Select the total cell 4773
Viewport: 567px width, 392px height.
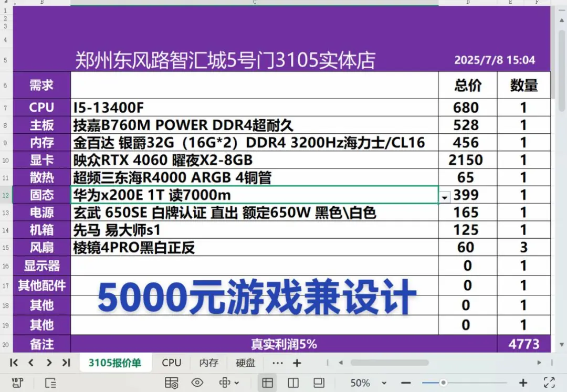coord(524,344)
